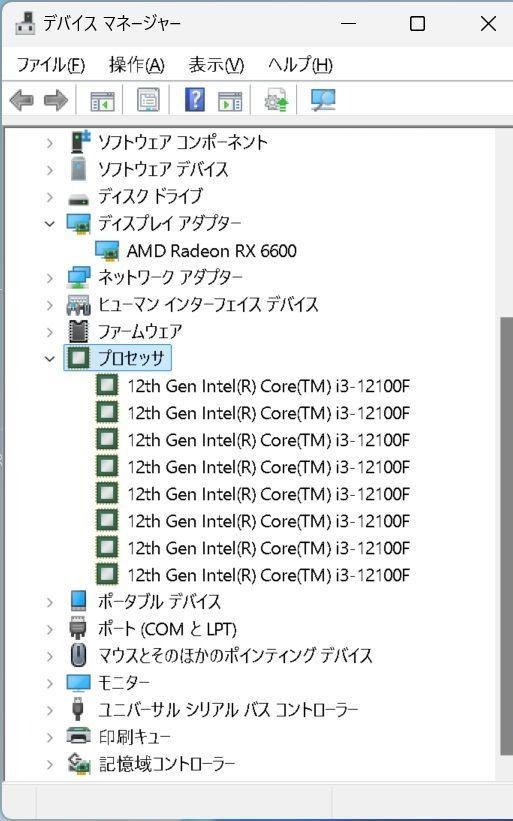513x821 pixels.
Task: Select the AMD Radeon RX 6600 device
Action: (211, 251)
